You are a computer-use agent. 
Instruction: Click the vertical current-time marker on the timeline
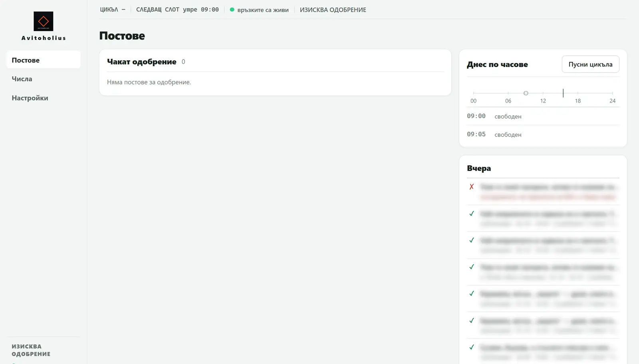563,93
